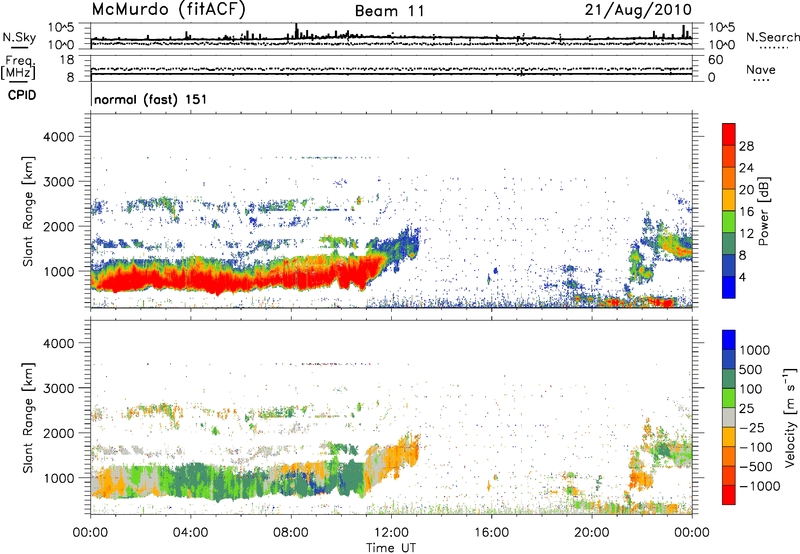Select the -100 label on Velocity colorbar
The height and width of the screenshot is (554, 800).
pos(757,447)
